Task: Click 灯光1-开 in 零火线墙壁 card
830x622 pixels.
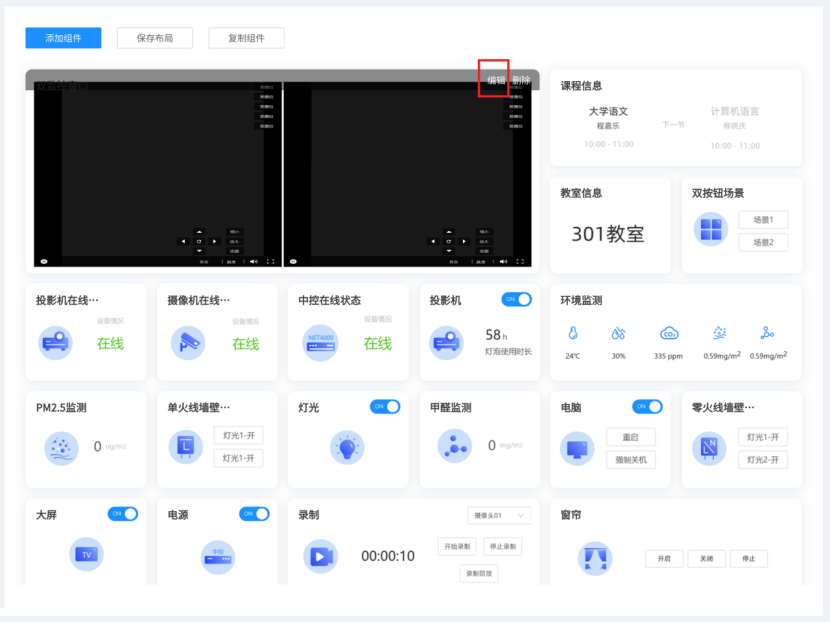Action: coord(763,437)
